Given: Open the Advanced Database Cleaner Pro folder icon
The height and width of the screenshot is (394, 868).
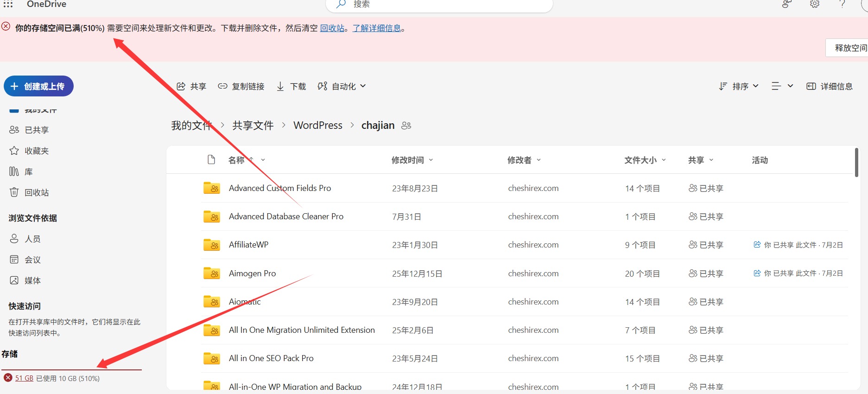Looking at the screenshot, I should tap(212, 216).
